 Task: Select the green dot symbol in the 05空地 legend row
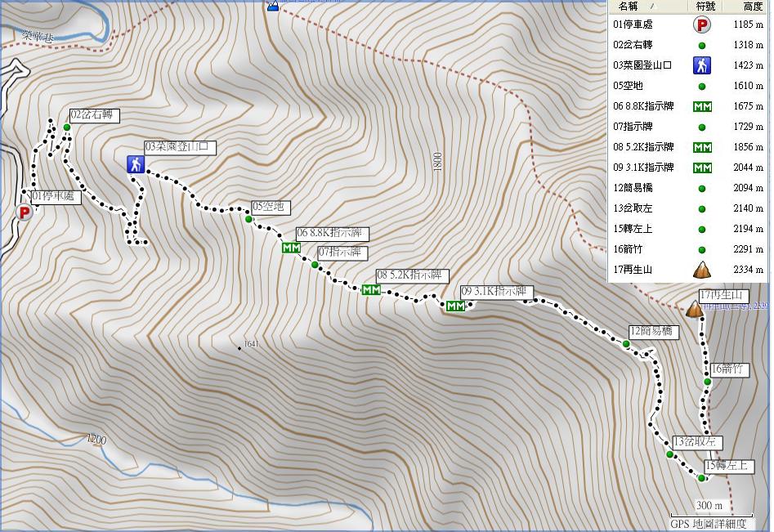click(702, 87)
